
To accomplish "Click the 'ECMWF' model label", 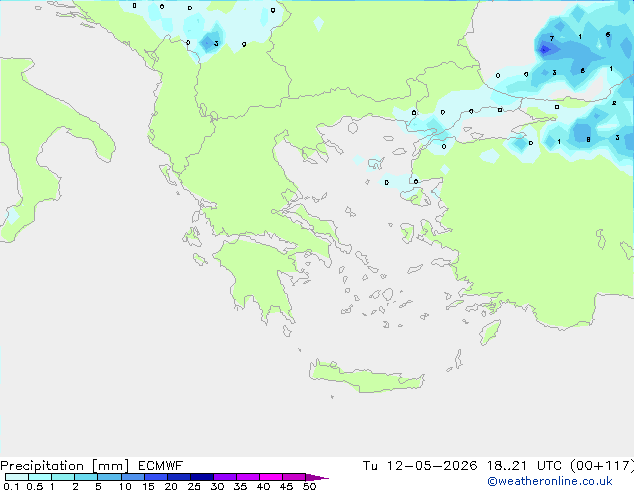I will [x=161, y=466].
